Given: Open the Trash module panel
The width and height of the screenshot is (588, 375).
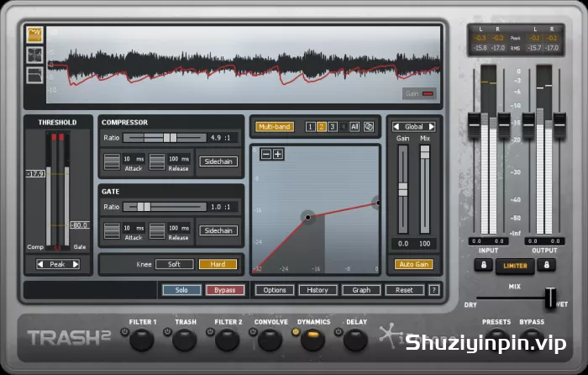Looking at the screenshot, I should coord(185,340).
